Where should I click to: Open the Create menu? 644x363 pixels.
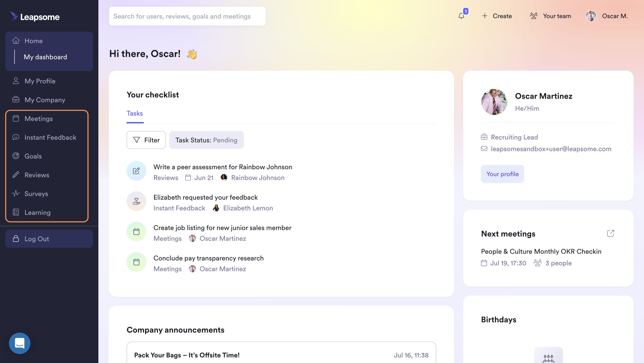[x=497, y=16]
